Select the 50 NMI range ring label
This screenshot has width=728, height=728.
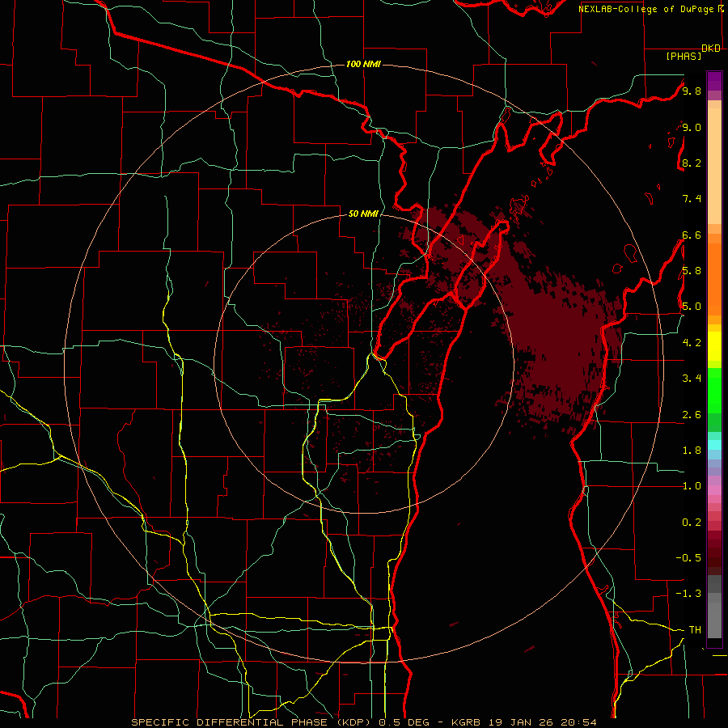(x=363, y=214)
